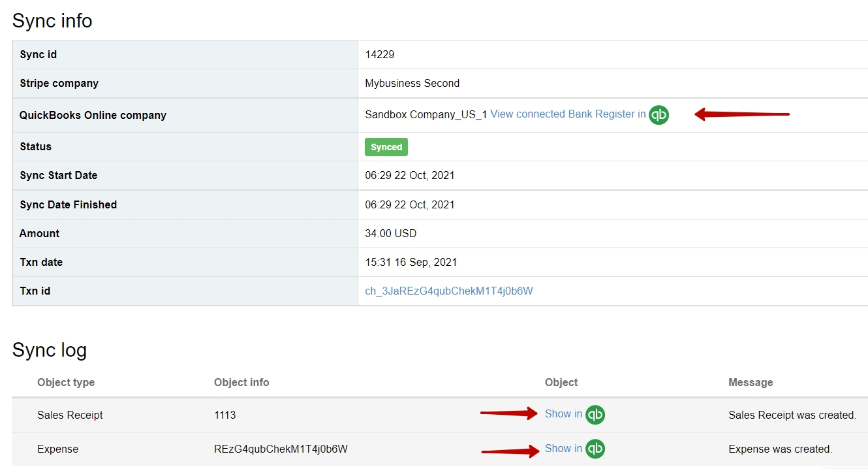868x469 pixels.
Task: Click QuickBooks icon next to Bank Register link
Action: click(x=659, y=115)
